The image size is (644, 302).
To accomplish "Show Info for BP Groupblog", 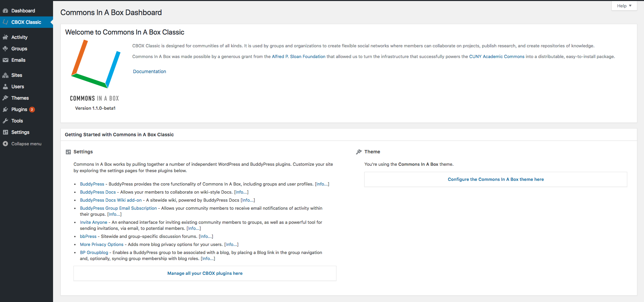I will click(x=208, y=258).
